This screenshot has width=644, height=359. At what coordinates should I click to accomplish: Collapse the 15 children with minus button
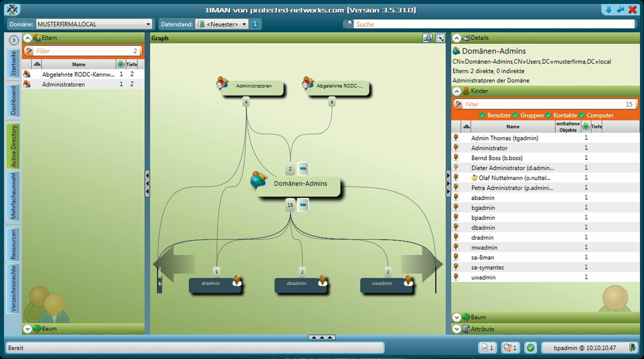(303, 205)
